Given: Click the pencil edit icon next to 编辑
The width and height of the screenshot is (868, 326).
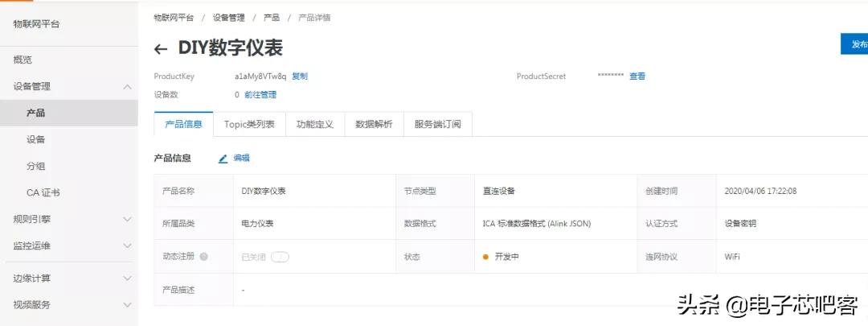Looking at the screenshot, I should tap(223, 159).
